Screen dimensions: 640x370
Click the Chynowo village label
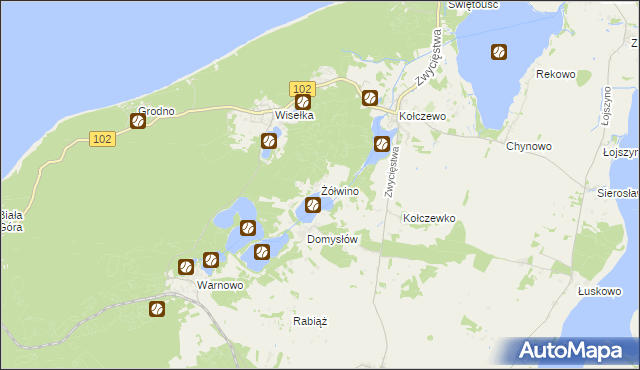click(529, 146)
